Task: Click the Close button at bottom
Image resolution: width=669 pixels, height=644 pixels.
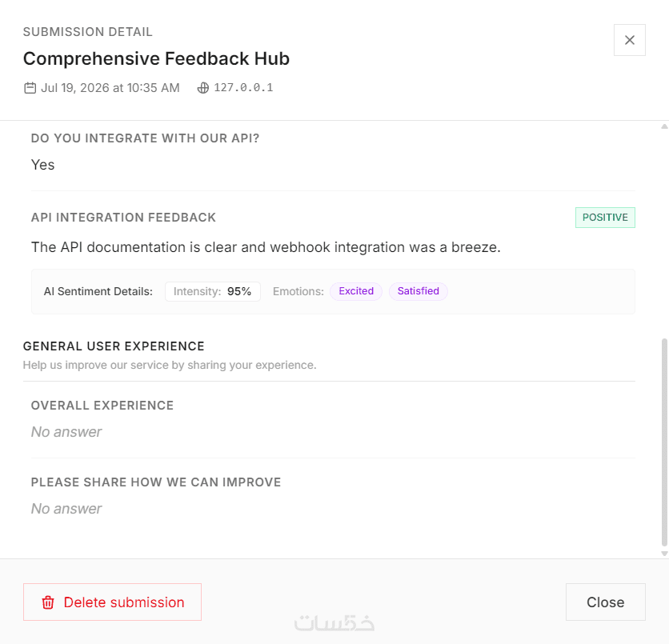Action: (606, 602)
